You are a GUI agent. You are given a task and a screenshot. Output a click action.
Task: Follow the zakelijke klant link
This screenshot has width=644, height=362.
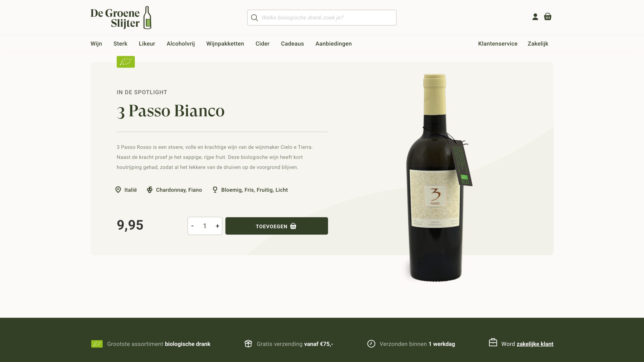[535, 344]
